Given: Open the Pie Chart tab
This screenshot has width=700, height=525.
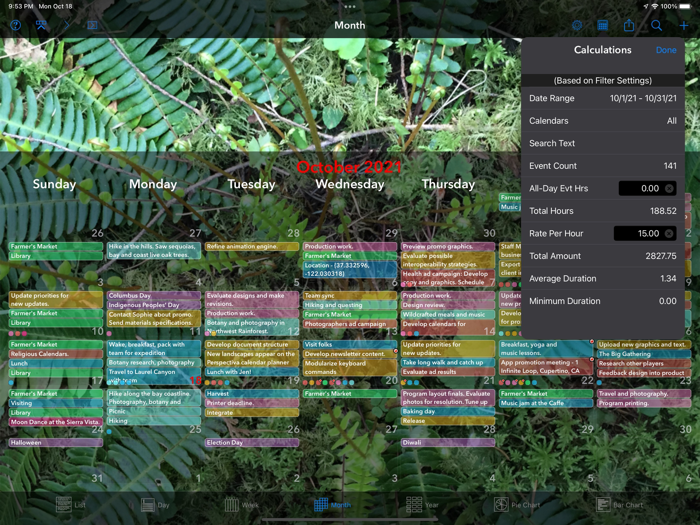Looking at the screenshot, I should [x=517, y=505].
